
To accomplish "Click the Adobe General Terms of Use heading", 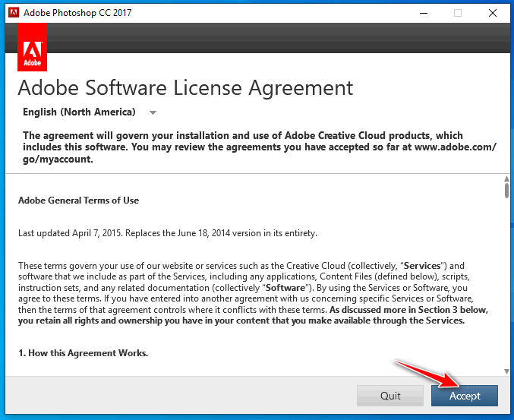I will 78,201.
